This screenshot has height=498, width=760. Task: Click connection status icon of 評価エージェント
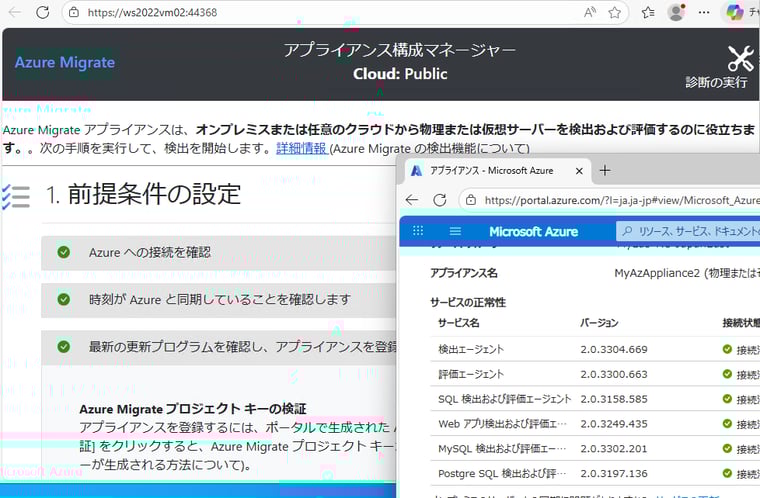click(727, 373)
